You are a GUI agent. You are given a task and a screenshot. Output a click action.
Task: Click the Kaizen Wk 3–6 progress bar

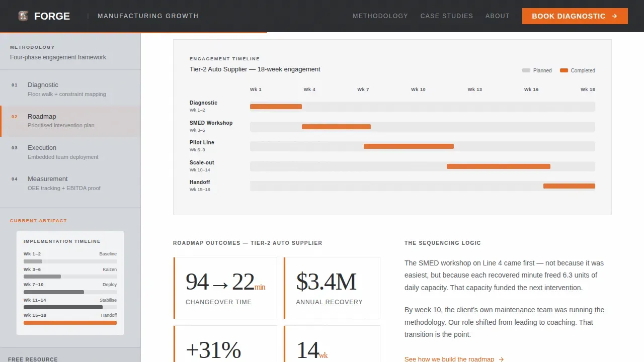[x=70, y=277]
